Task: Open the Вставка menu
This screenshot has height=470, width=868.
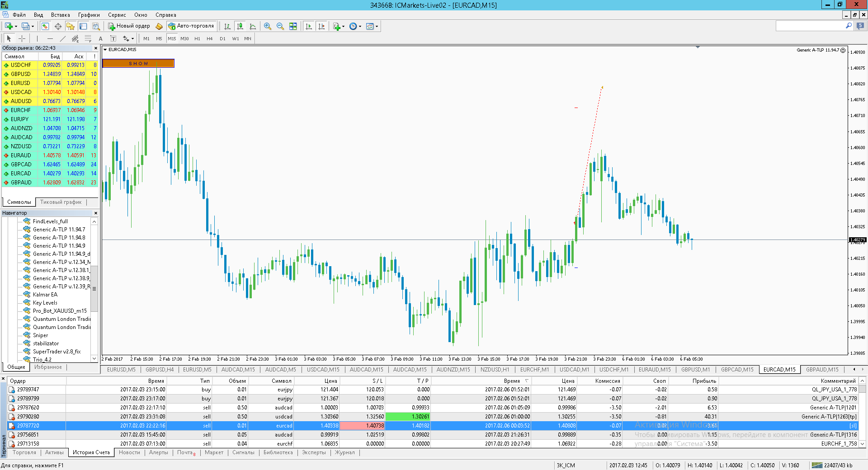Action: 61,15
